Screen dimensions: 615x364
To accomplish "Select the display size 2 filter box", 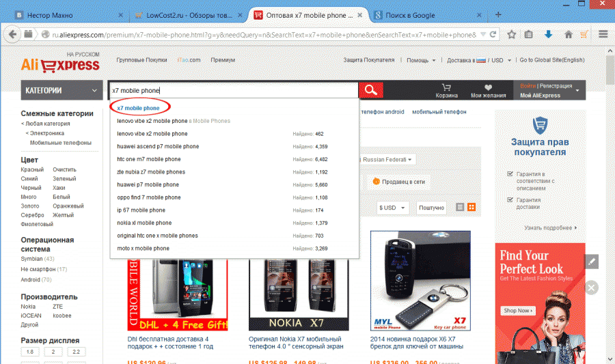I will click(53, 352).
